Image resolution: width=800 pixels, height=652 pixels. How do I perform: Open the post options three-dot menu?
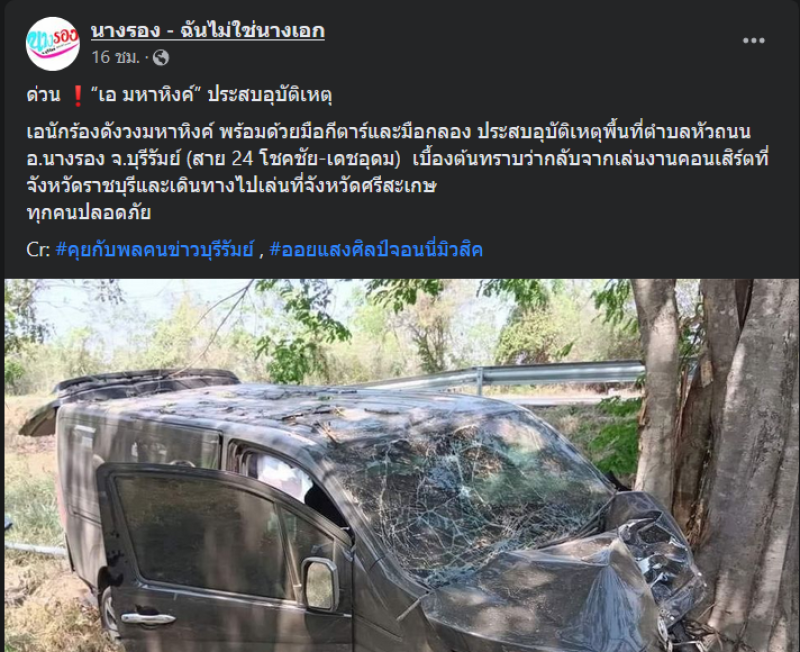753,41
